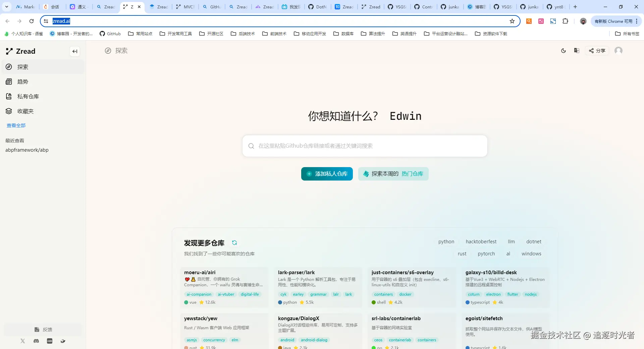Screen dimensions: 644x349
Task: Switch the page language via translate icon
Action: coord(577,51)
